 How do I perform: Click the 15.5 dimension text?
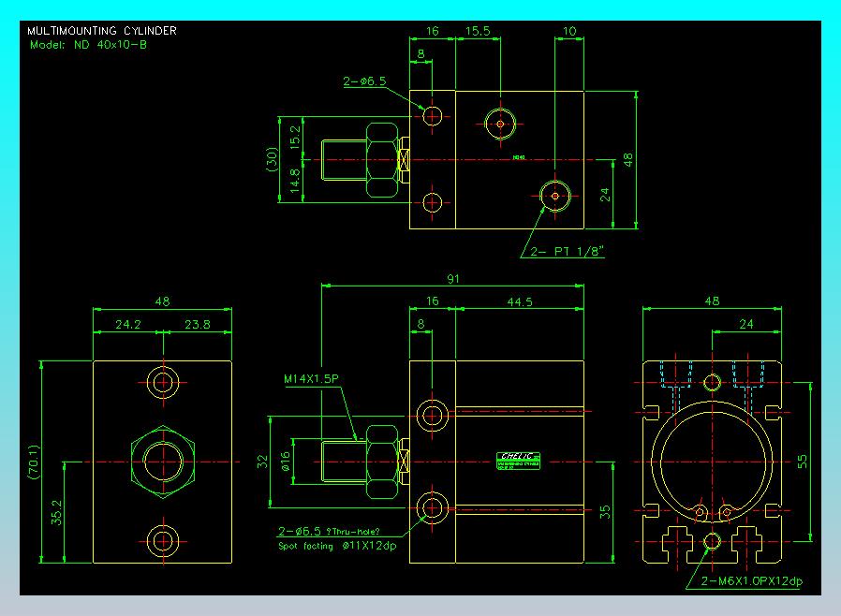[478, 31]
